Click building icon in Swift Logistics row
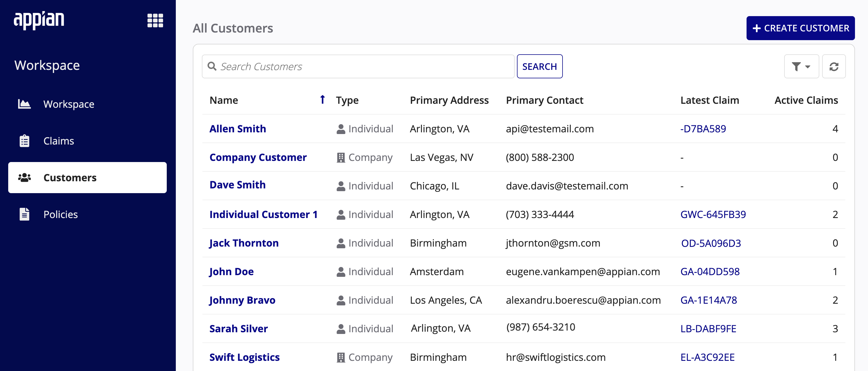Image resolution: width=868 pixels, height=371 pixels. coord(341,357)
